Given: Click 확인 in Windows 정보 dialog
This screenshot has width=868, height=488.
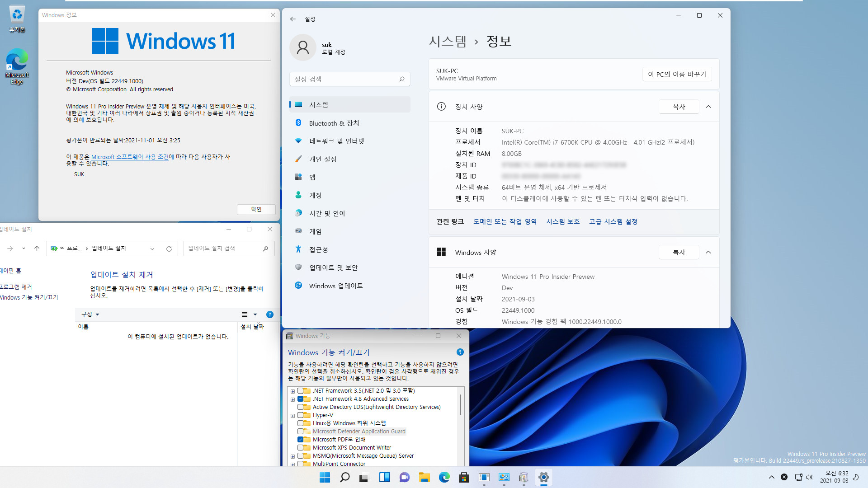Looking at the screenshot, I should 256,209.
